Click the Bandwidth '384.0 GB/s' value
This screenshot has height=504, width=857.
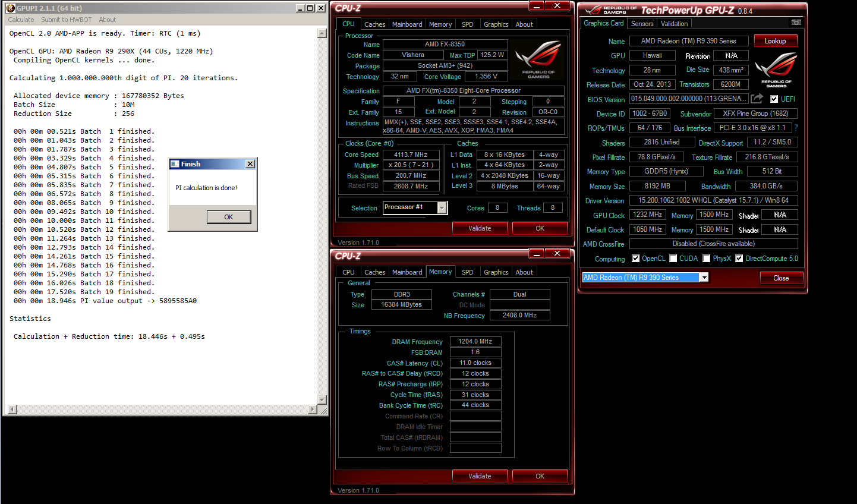tap(766, 185)
